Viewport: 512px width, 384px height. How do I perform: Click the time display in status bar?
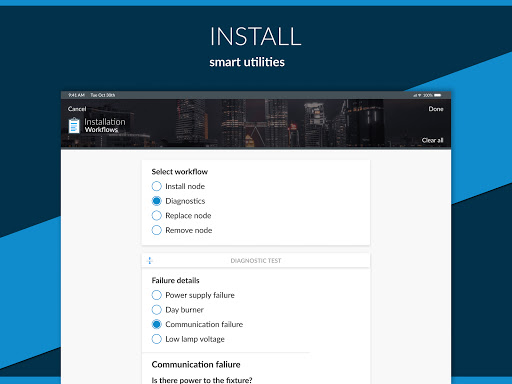[x=76, y=95]
